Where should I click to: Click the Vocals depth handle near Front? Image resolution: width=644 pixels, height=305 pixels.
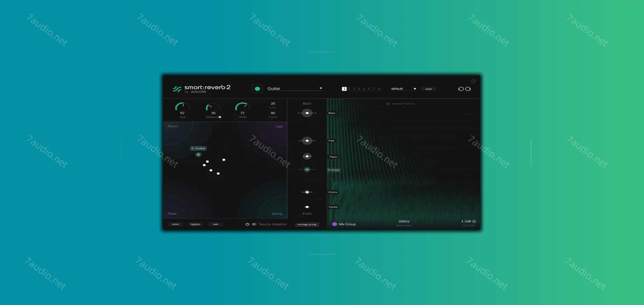pyautogui.click(x=307, y=207)
